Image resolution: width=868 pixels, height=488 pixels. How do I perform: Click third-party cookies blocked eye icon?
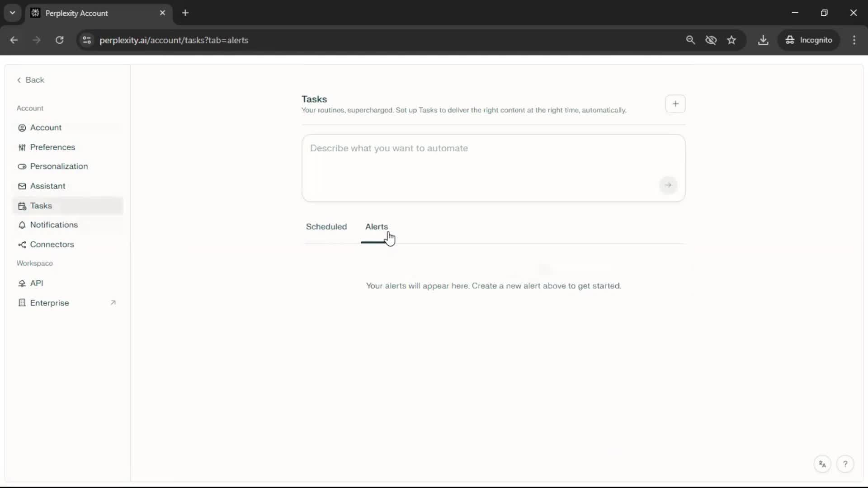point(711,40)
